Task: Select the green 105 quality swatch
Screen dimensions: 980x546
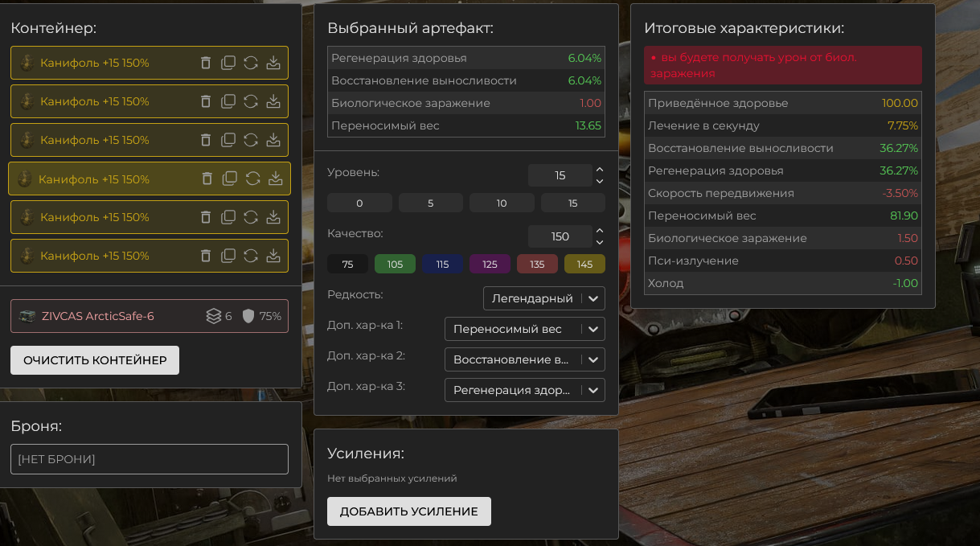Action: pyautogui.click(x=395, y=264)
